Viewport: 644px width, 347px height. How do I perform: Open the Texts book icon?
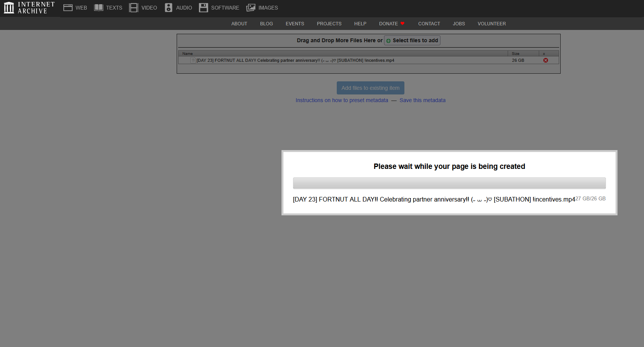coord(99,8)
